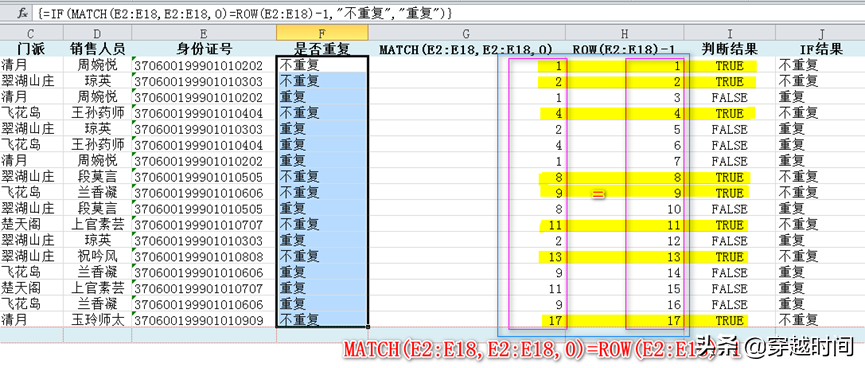Select the cell showing 15 in column H
Image resolution: width=865 pixels, height=368 pixels.
coord(624,289)
